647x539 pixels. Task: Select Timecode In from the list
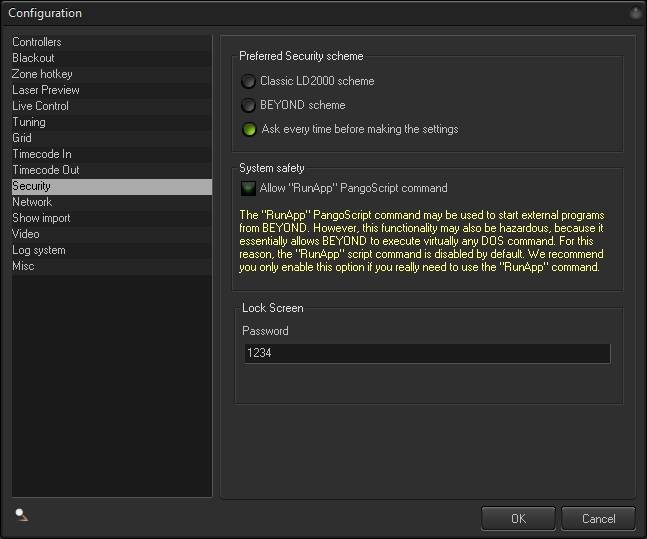coord(42,154)
